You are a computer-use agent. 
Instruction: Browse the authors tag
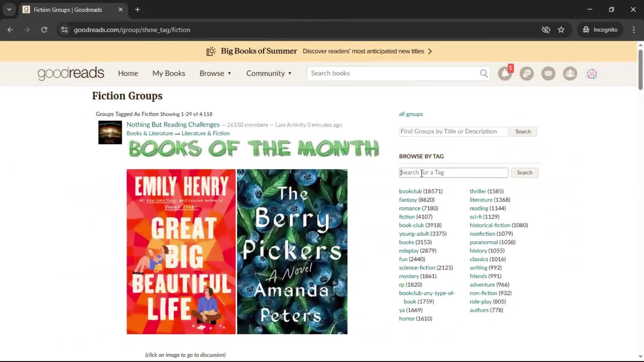[x=479, y=310]
